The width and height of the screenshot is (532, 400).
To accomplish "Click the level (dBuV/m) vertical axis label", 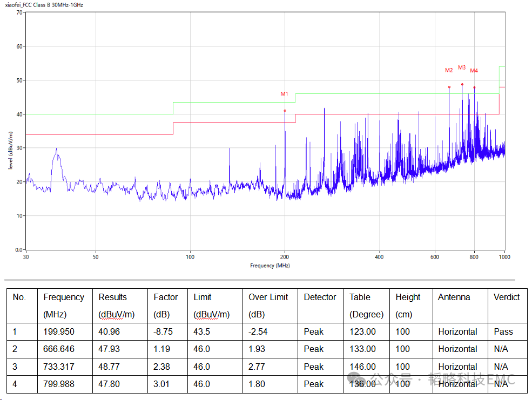I will 10,150.
